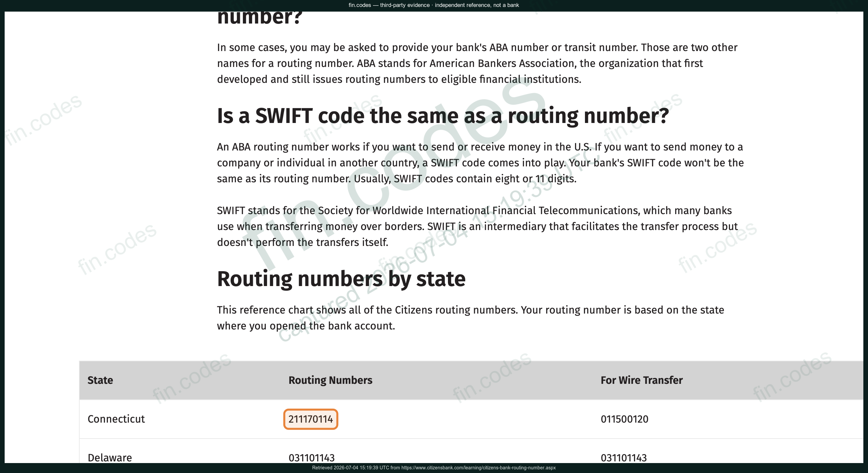Click the retrieved timestamp text in the footer bar

350,468
